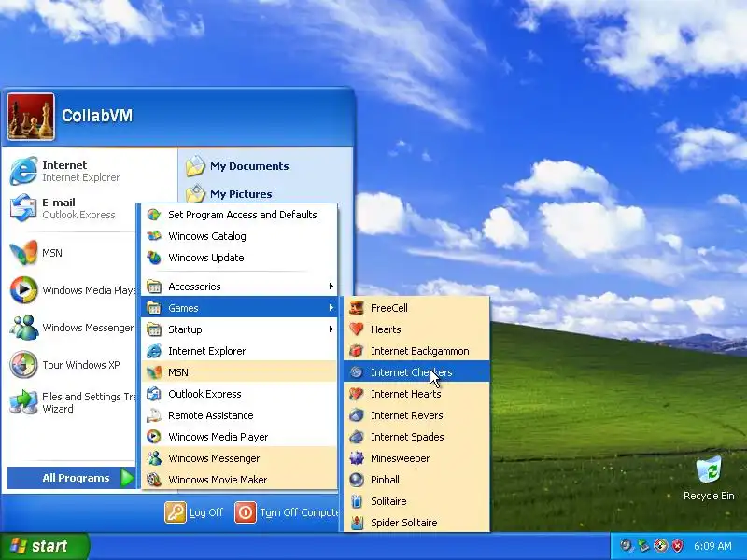
Task: Click the CollabVM user name text
Action: click(97, 115)
